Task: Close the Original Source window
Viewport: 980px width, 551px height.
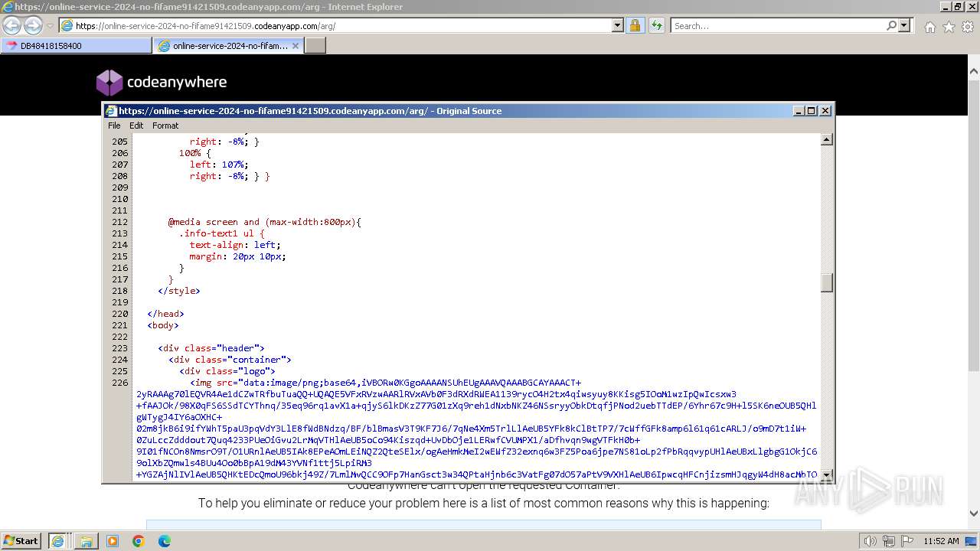Action: 825,110
